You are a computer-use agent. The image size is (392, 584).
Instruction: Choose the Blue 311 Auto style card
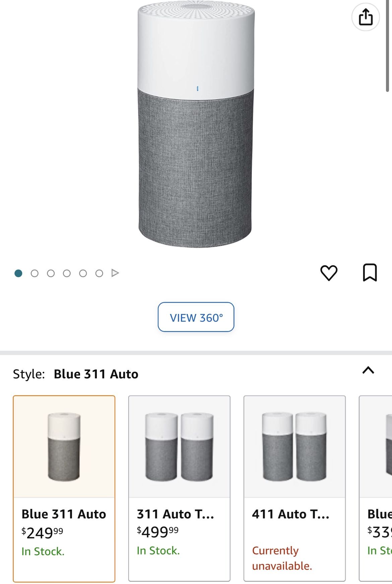click(64, 488)
